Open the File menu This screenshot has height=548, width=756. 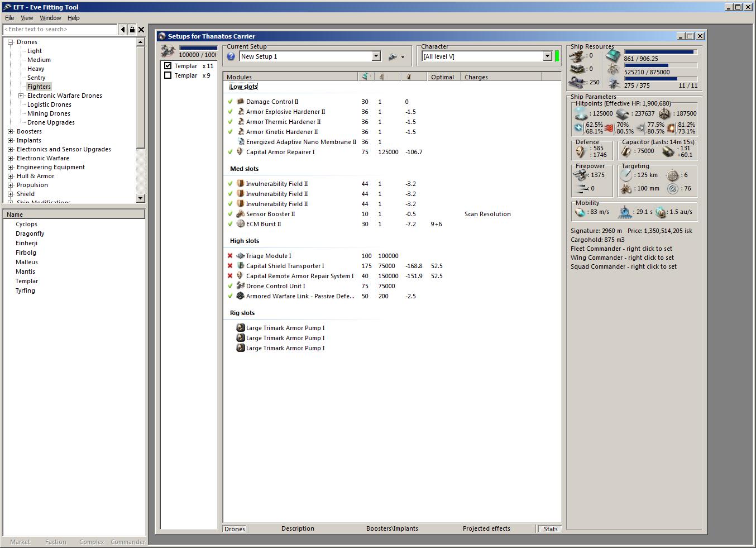click(x=9, y=18)
